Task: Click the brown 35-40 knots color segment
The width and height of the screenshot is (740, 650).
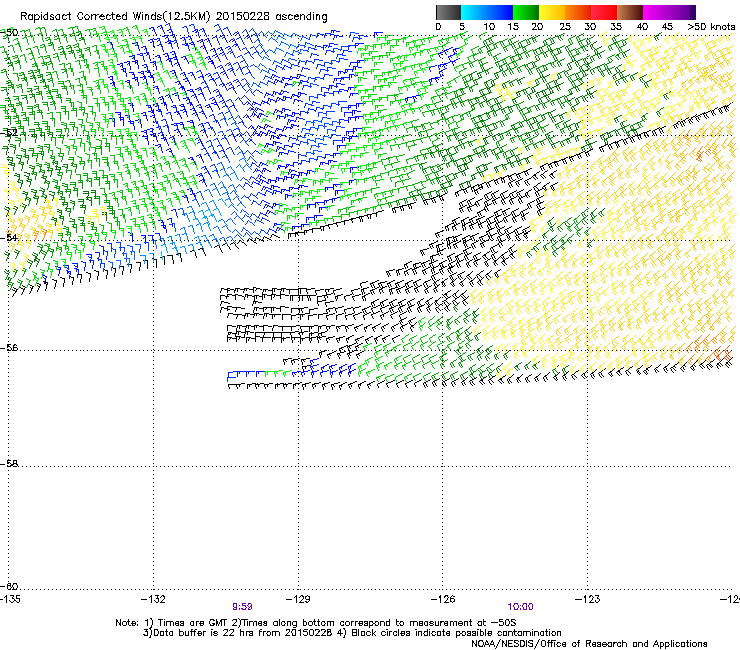Action: 630,12
